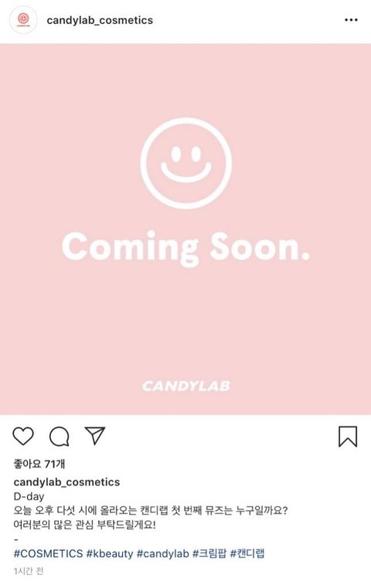Save post with bookmark icon
This screenshot has height=588, width=371.
348,437
